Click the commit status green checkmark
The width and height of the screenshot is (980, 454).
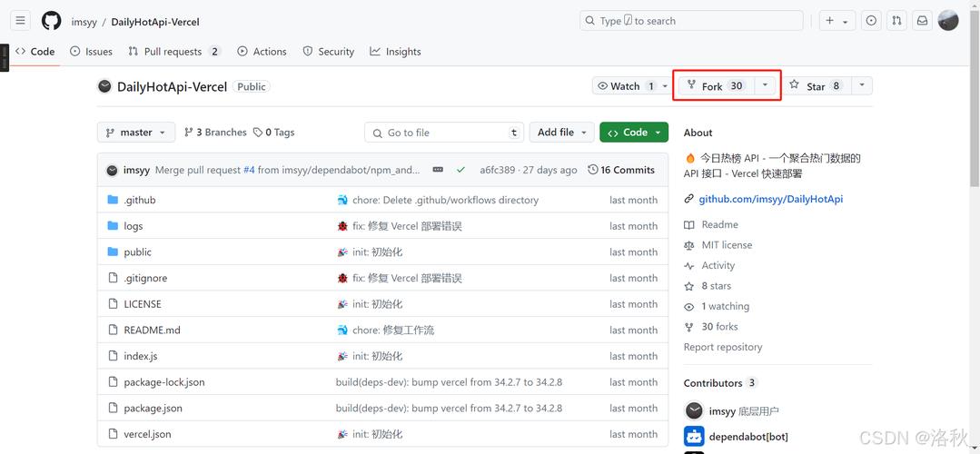pos(460,170)
